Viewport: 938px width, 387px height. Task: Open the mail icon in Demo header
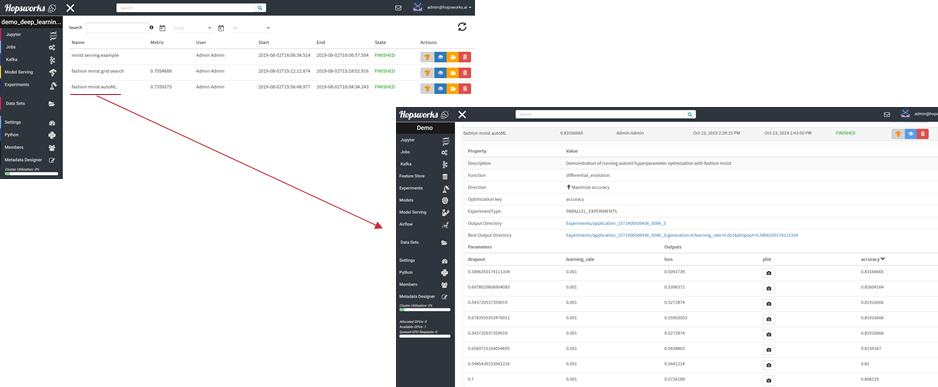(888, 114)
